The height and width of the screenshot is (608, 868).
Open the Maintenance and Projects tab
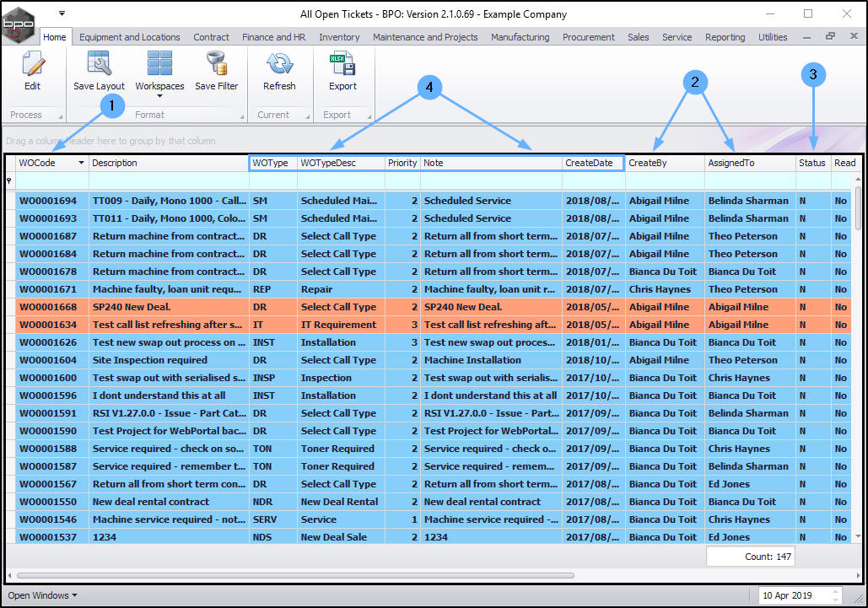(425, 37)
